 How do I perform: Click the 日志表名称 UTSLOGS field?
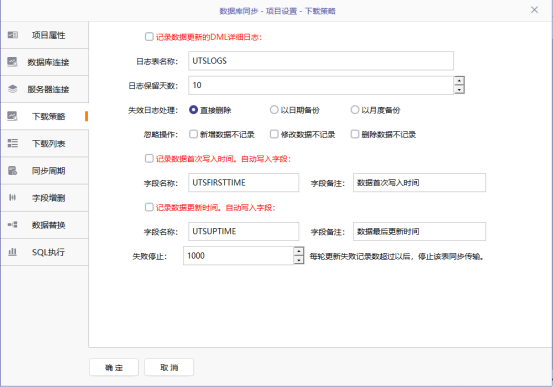click(321, 61)
